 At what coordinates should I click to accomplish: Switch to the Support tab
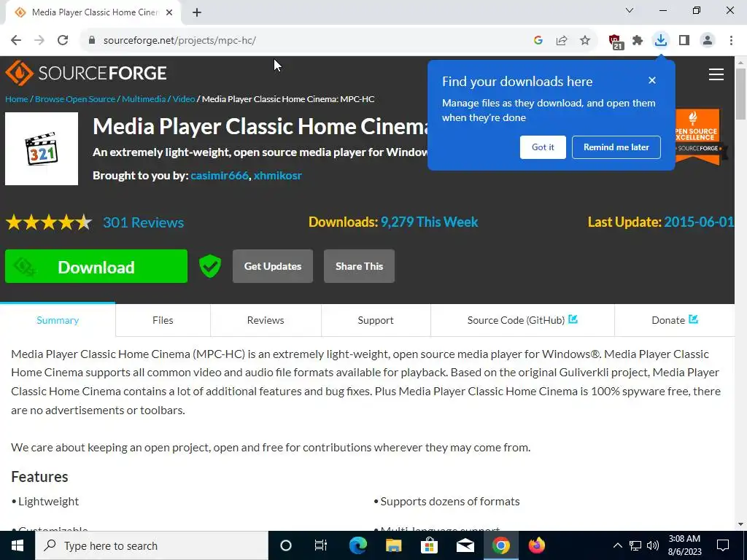point(376,320)
